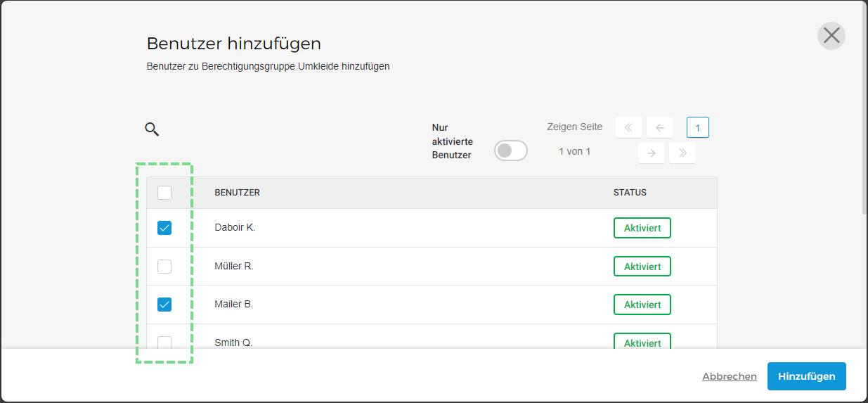The height and width of the screenshot is (403, 868).
Task: Check the select-all checkbox in header
Action: point(164,193)
